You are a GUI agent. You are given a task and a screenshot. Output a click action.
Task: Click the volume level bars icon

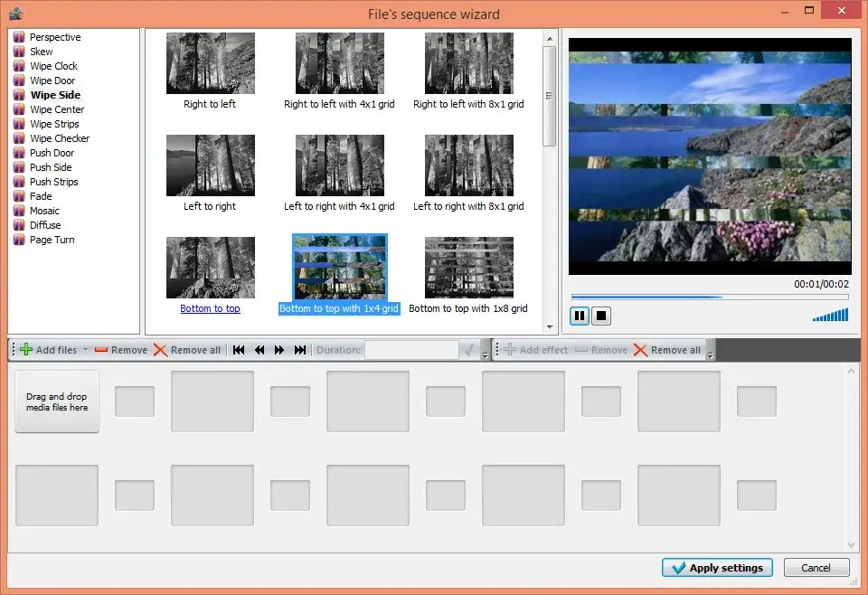pos(832,315)
